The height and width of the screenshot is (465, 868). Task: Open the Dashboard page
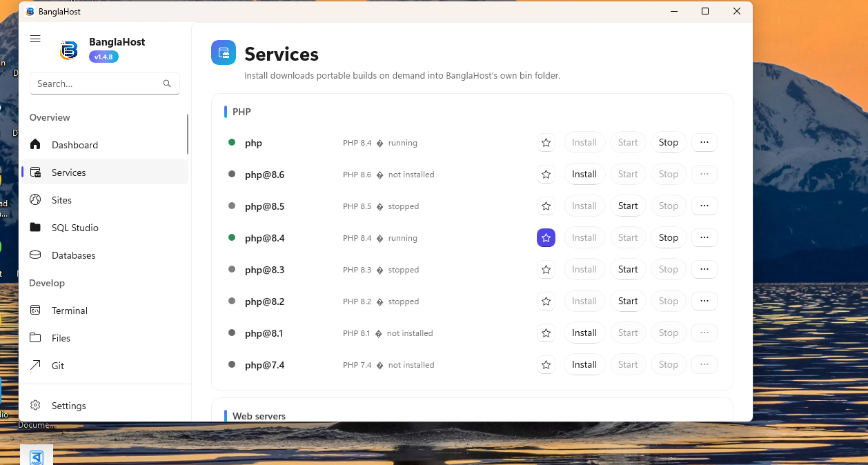[105, 144]
